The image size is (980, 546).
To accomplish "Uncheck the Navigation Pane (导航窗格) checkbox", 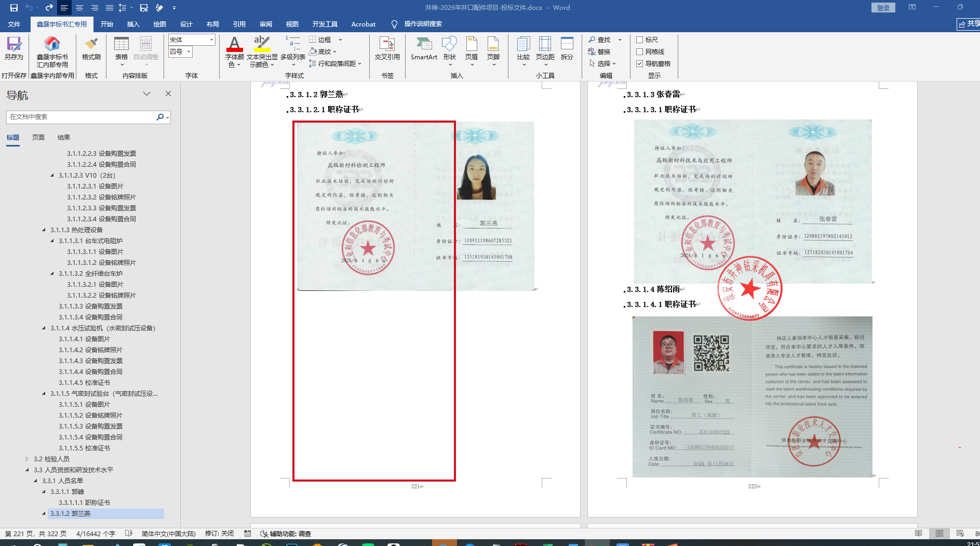I will 640,64.
